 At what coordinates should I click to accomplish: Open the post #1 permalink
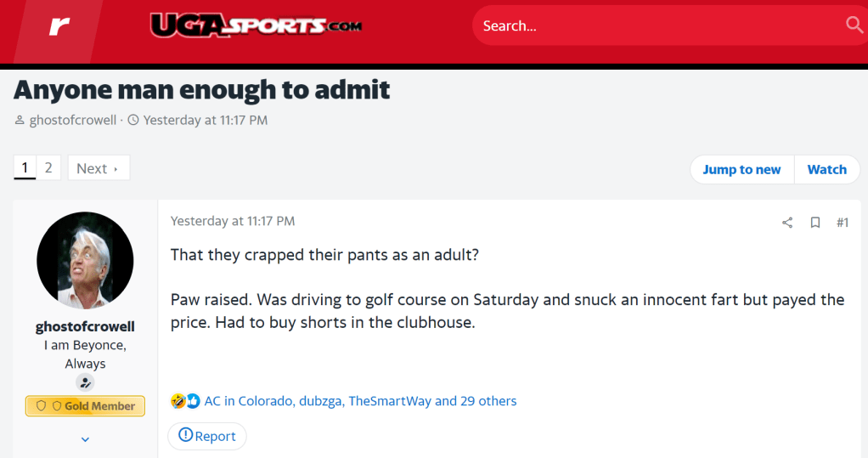pyautogui.click(x=842, y=223)
